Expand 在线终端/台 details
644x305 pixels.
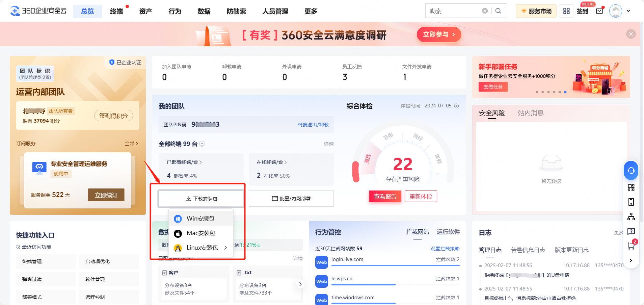[272, 162]
